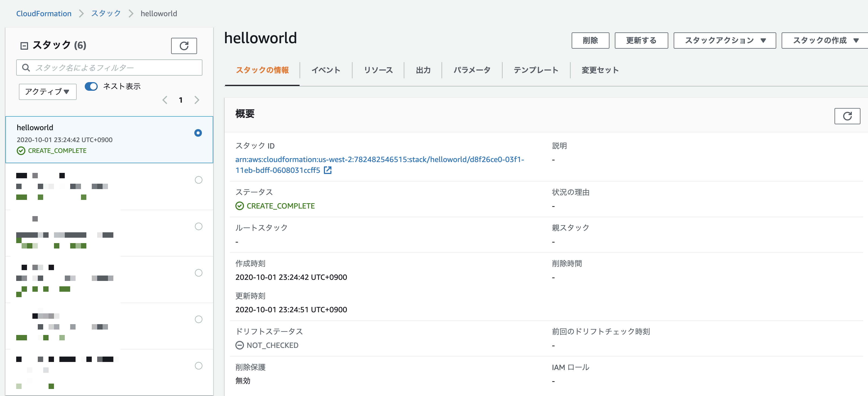Click the 削除 button

tap(590, 41)
